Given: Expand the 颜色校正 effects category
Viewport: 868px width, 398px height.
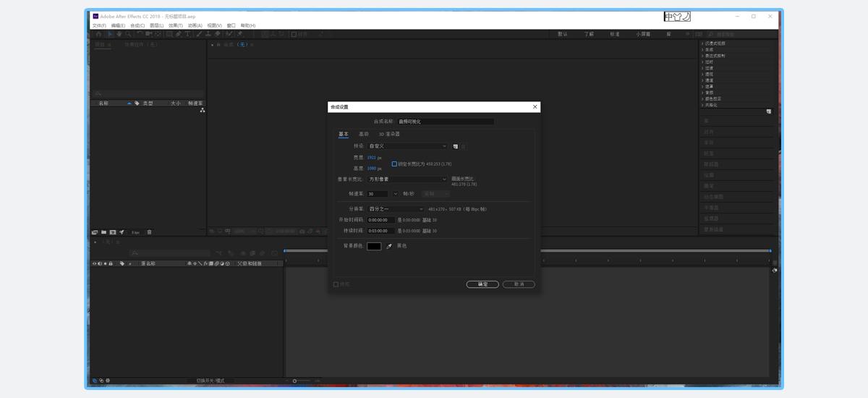Looking at the screenshot, I should coord(702,98).
